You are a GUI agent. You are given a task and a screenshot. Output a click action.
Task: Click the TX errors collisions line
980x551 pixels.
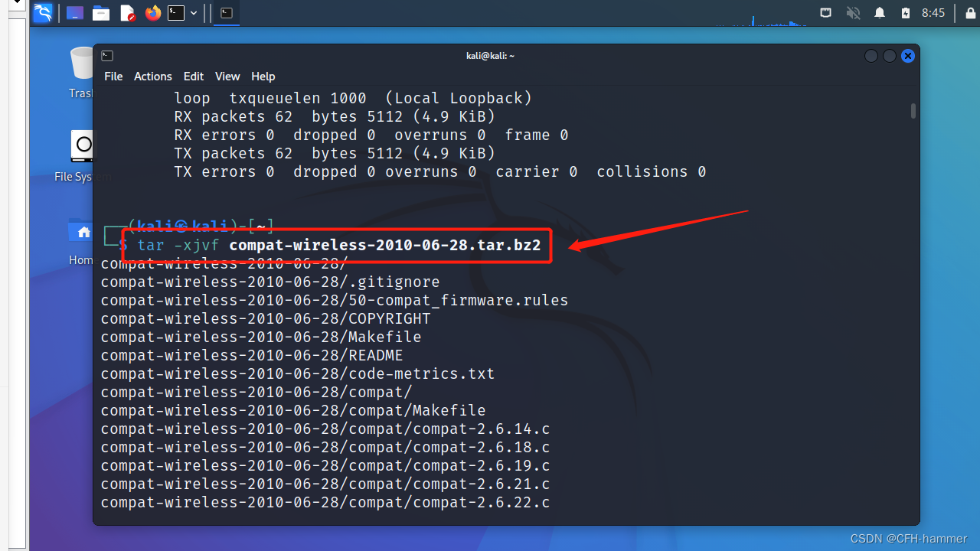point(440,171)
